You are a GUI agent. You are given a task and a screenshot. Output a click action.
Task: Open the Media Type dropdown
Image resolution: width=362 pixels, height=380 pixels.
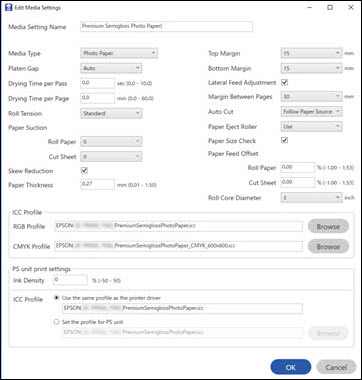pos(119,53)
